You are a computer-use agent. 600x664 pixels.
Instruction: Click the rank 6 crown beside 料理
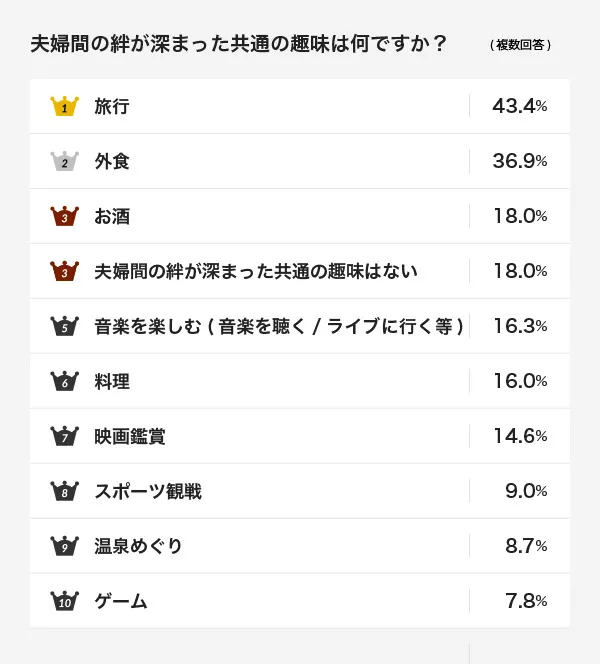point(64,381)
